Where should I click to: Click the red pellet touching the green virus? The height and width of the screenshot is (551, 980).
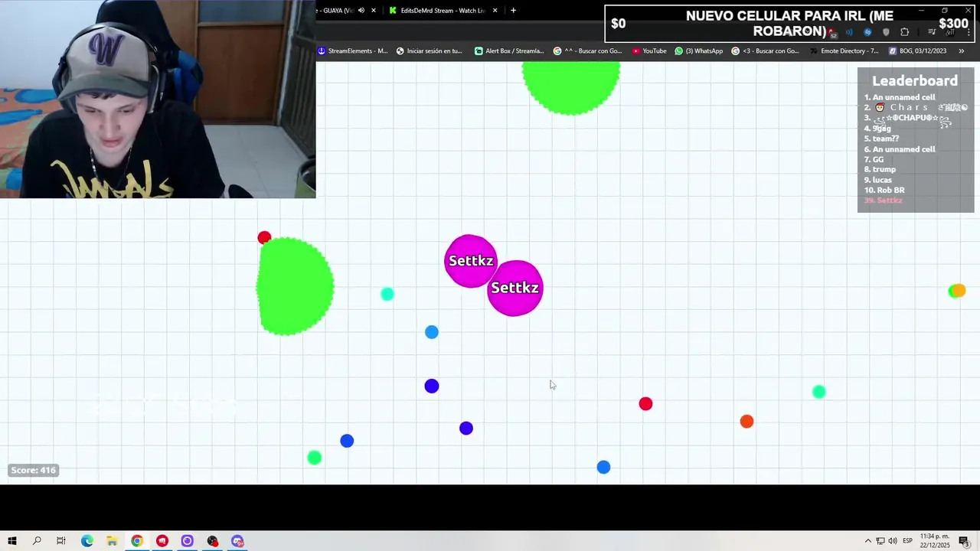click(x=264, y=238)
